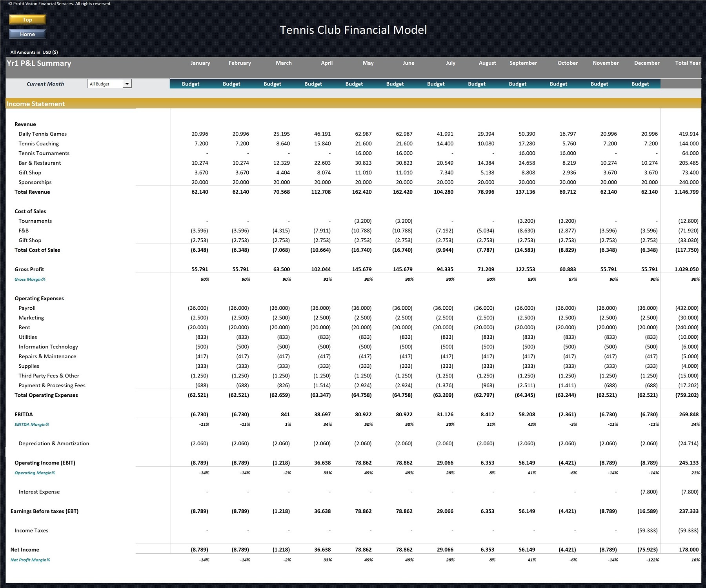The image size is (706, 588).
Task: Click May Daily Tennis Games value 62.987
Action: 363,134
